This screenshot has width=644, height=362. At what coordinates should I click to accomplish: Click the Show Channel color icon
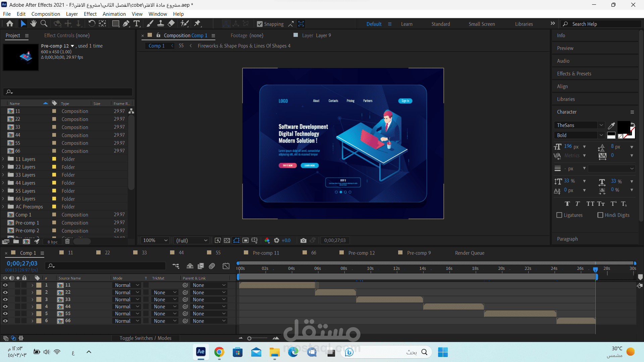click(x=267, y=241)
